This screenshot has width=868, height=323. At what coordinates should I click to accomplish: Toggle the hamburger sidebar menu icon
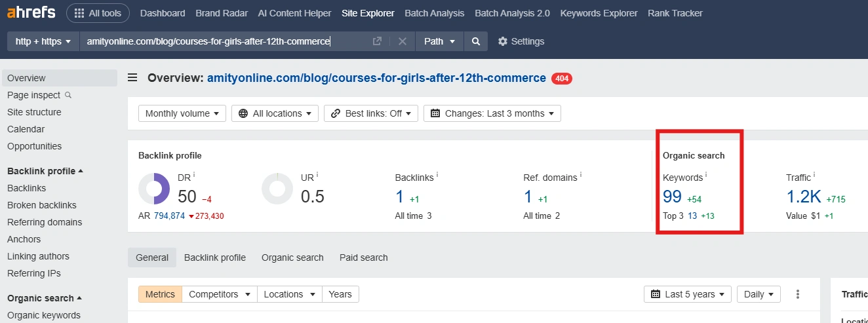132,78
